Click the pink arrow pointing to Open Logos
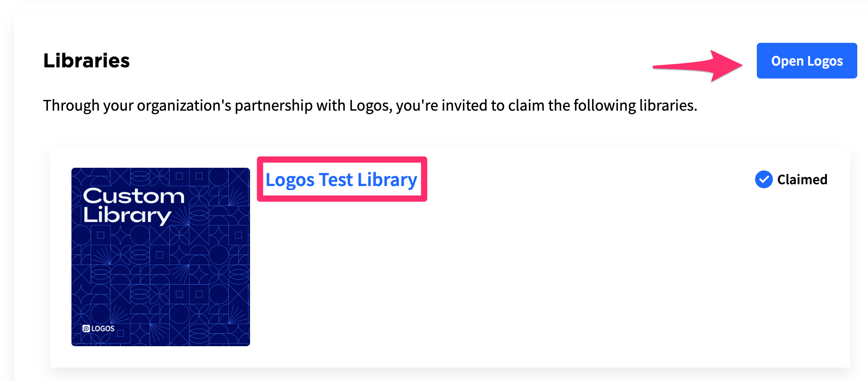Screen dimensions: 868x381 pyautogui.click(x=697, y=66)
